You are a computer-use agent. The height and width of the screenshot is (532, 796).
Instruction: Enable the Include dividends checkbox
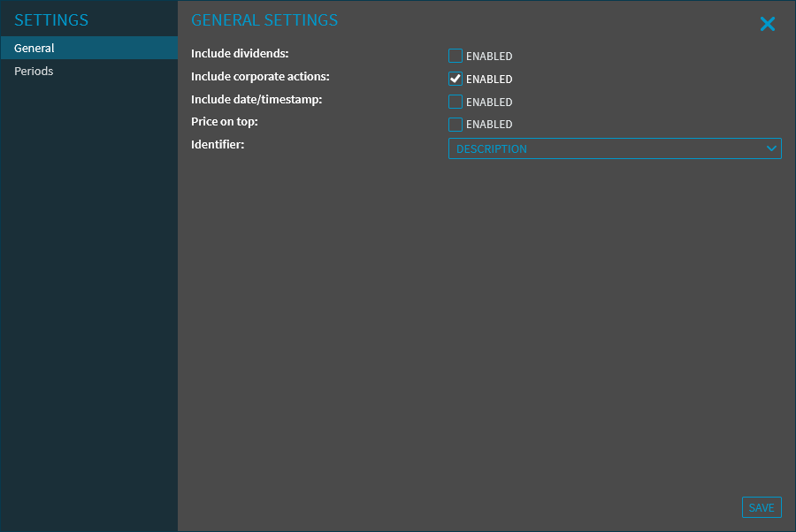[x=455, y=56]
